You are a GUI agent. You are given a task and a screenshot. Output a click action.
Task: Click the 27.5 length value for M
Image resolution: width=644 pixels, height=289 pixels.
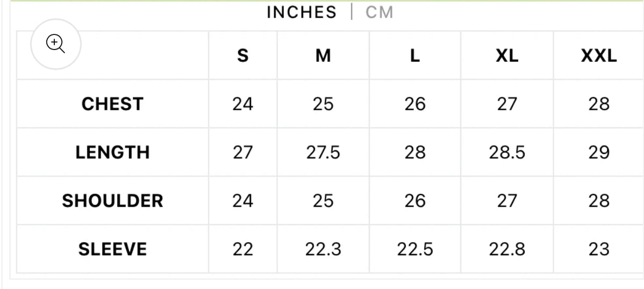pos(323,152)
